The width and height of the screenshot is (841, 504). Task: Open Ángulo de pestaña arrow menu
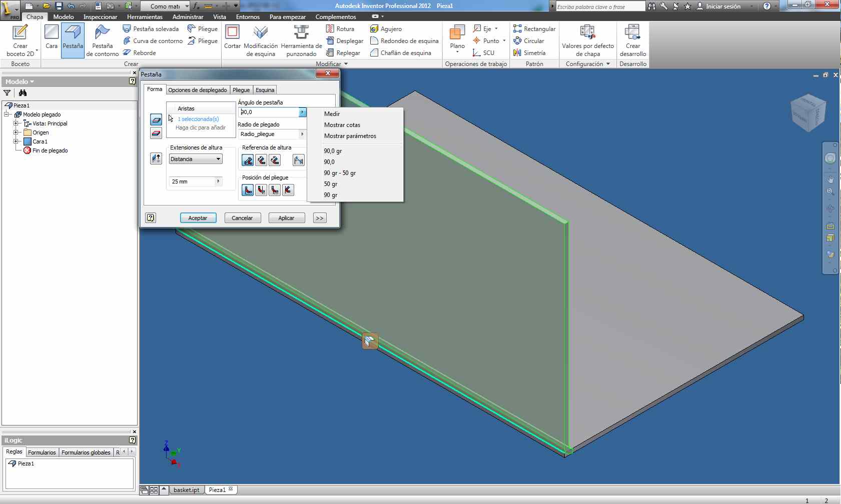(x=302, y=112)
